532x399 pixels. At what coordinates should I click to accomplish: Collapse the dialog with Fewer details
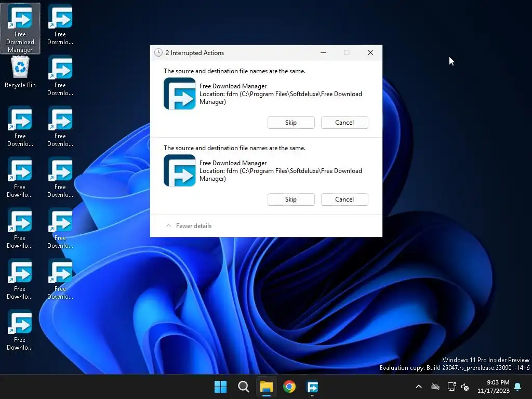click(189, 226)
